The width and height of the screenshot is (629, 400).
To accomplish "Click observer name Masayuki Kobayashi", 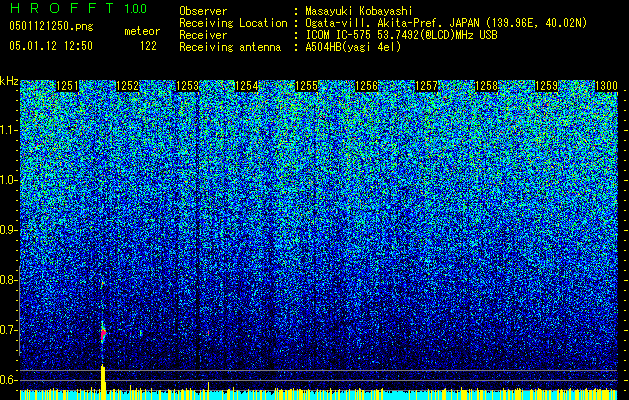I will [x=359, y=11].
